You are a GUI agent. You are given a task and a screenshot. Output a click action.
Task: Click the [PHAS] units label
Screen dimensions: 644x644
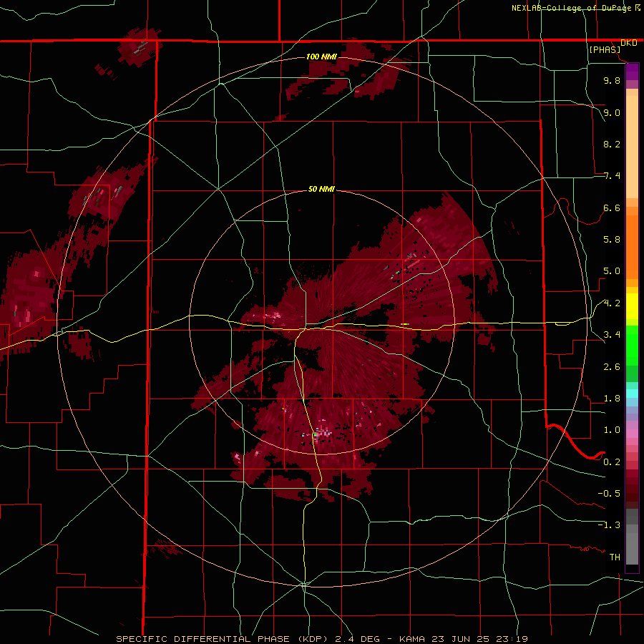[605, 50]
